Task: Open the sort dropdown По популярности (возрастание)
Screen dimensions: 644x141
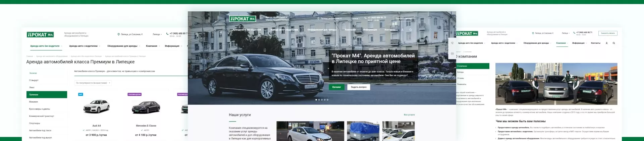Action: click(93, 83)
